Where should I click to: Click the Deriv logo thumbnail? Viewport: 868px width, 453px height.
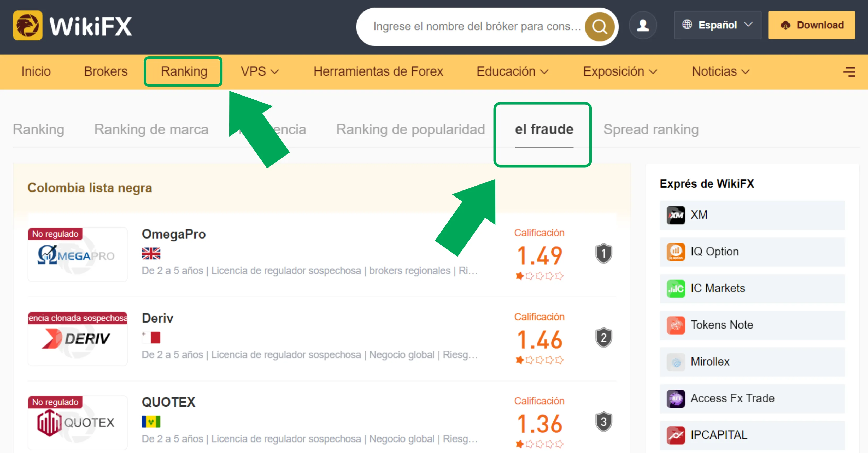tap(78, 338)
